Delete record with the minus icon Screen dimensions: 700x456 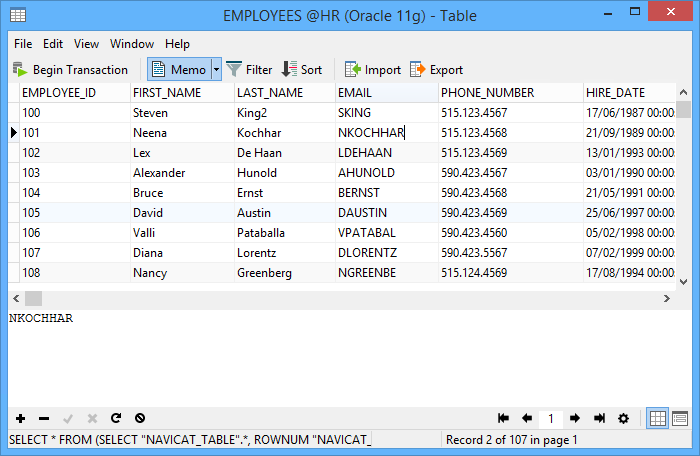(x=44, y=418)
